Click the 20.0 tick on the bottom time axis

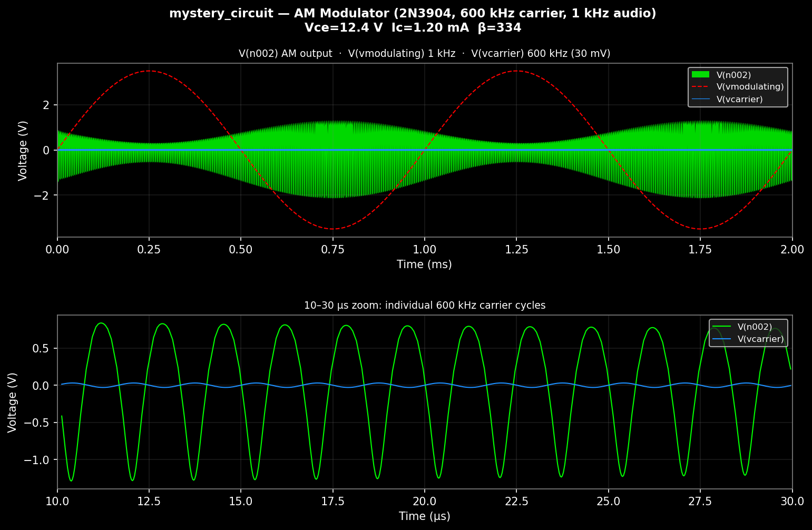(424, 502)
